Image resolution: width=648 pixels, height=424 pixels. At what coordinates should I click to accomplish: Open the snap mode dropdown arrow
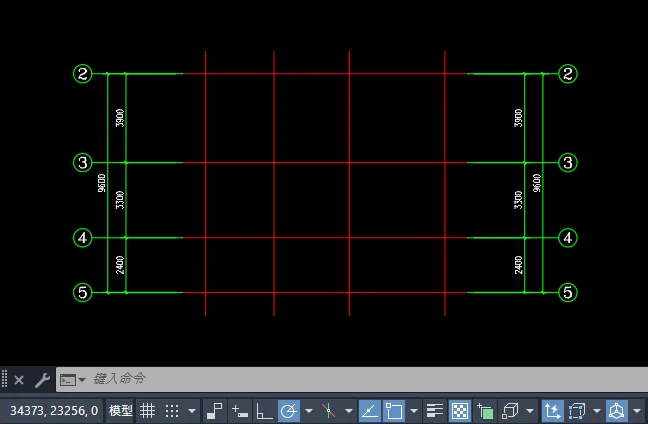point(192,410)
